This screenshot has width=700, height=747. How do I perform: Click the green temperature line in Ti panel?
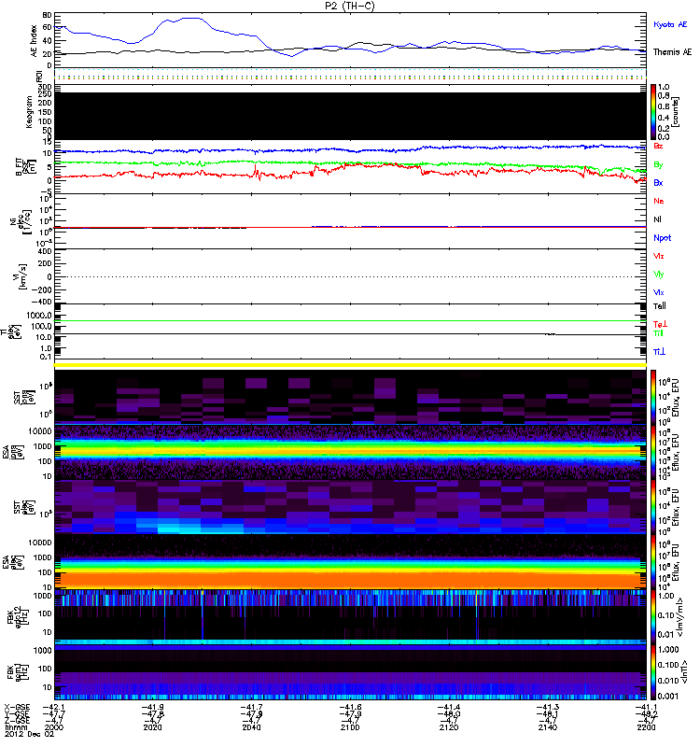(x=350, y=320)
